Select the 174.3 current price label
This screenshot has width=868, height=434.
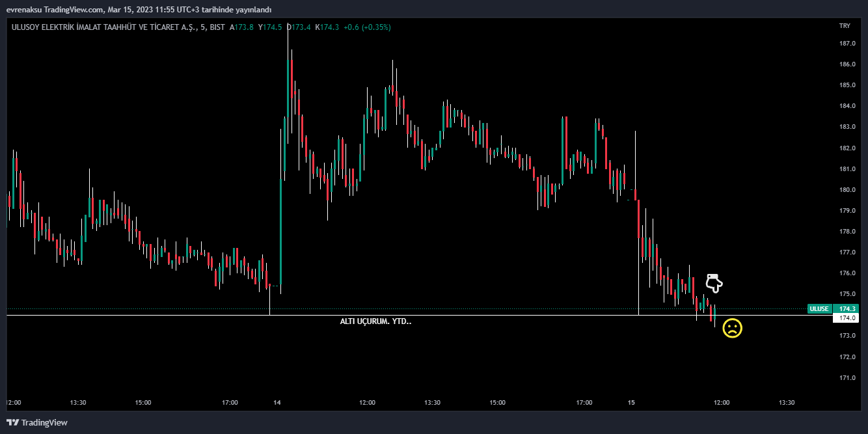(847, 308)
